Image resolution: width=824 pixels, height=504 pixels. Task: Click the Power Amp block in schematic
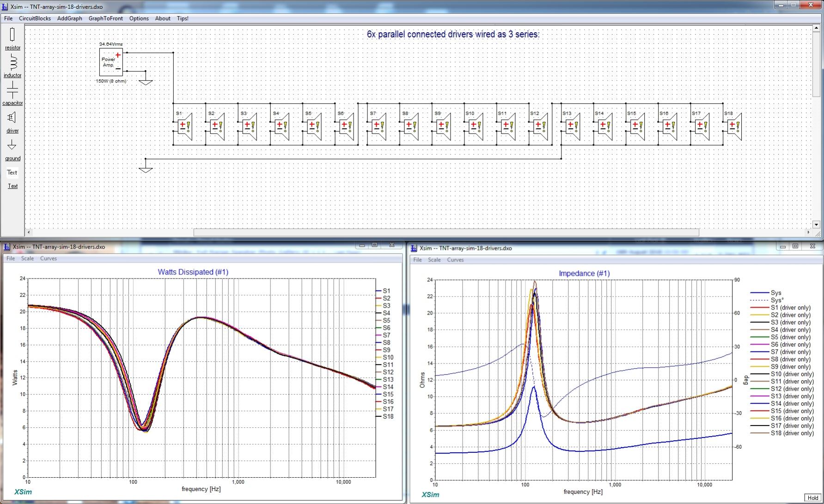111,62
